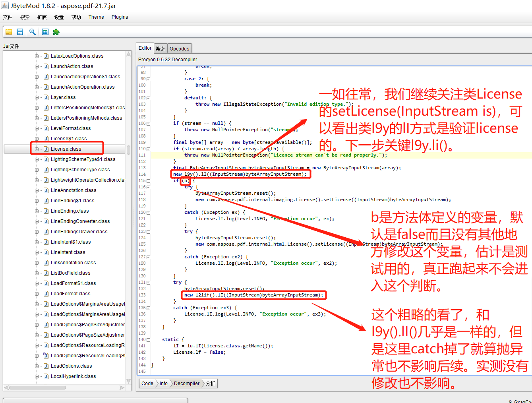This screenshot has height=403, width=532.
Task: Click the class icon beside Layer.class
Action: [46, 97]
